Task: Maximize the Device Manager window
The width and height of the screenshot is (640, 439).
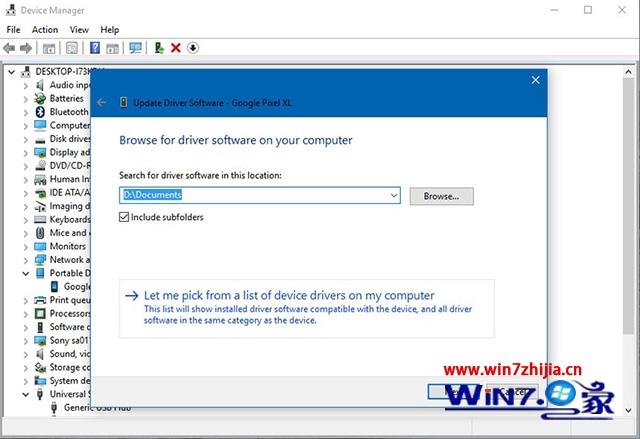Action: pyautogui.click(x=588, y=10)
